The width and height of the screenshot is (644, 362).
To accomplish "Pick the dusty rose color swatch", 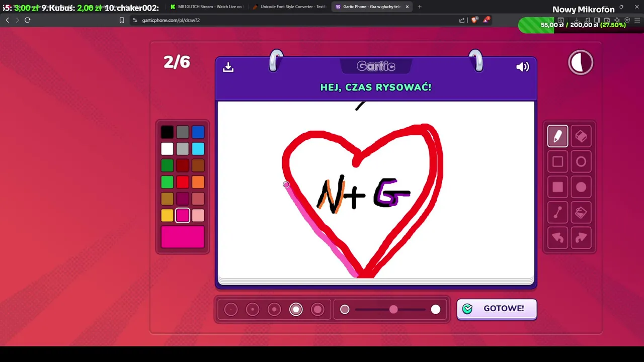I will (198, 199).
